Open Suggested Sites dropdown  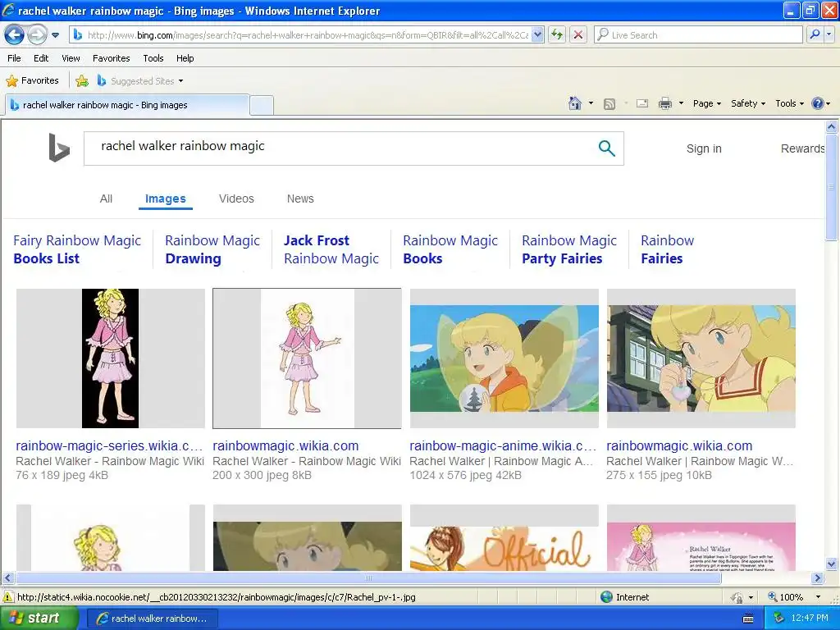(140, 81)
